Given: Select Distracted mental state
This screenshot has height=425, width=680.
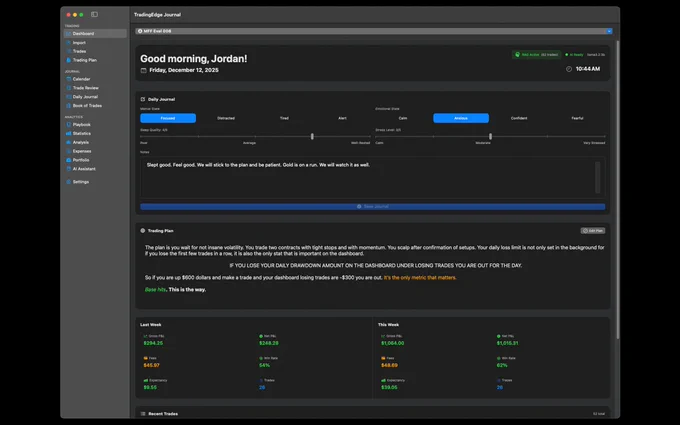Looking at the screenshot, I should click(226, 118).
